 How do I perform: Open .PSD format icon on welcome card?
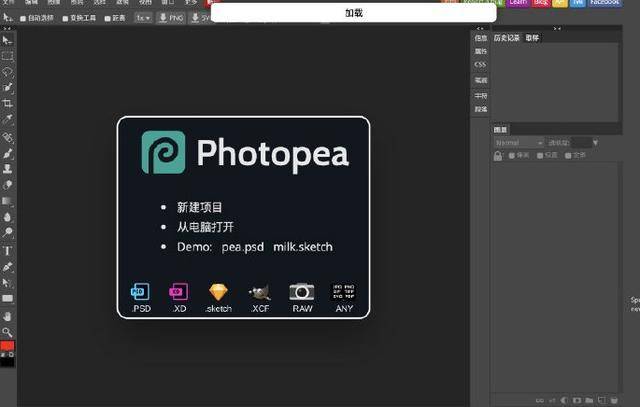click(140, 298)
